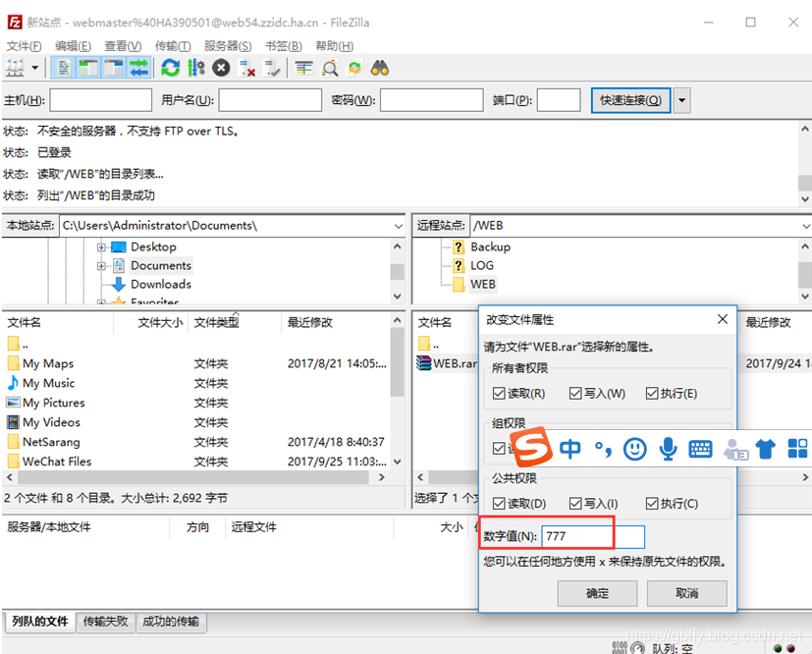
Task: Switch Sogou input language via 中 icon
Action: click(569, 449)
